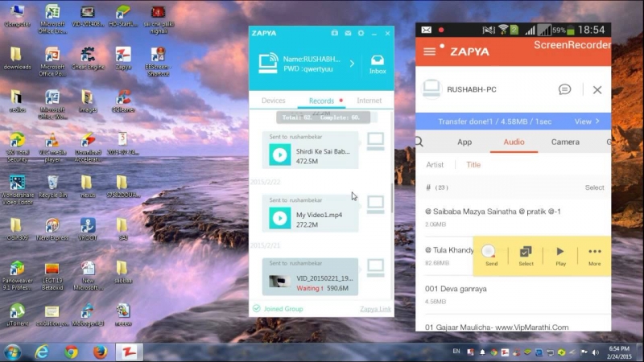Switch to the Records tab
The width and height of the screenshot is (644, 362).
321,101
